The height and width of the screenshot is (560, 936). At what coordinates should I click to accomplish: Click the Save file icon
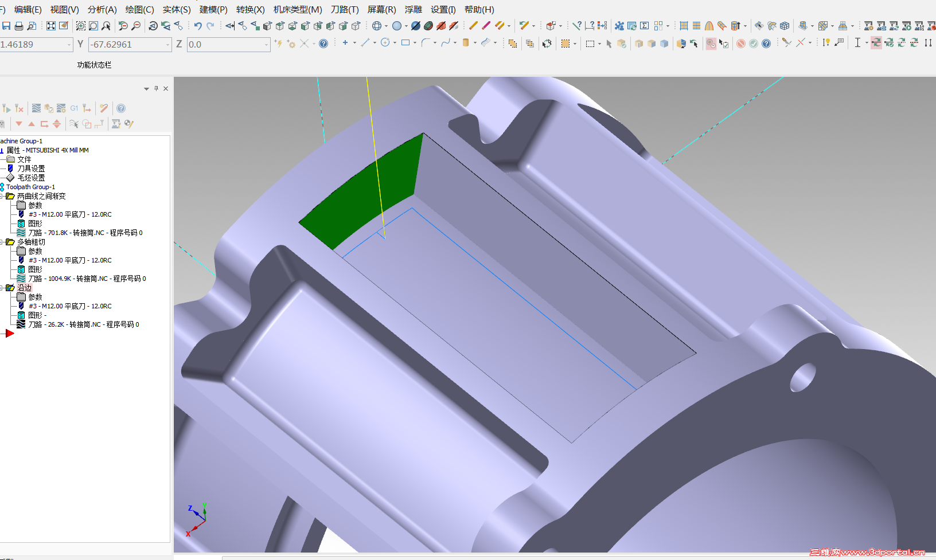(6, 26)
